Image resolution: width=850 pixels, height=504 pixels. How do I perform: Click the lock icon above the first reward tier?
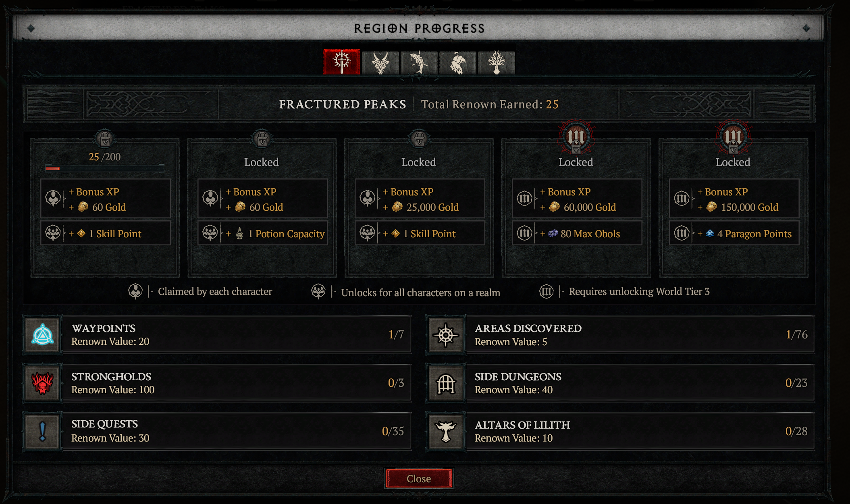tap(105, 139)
